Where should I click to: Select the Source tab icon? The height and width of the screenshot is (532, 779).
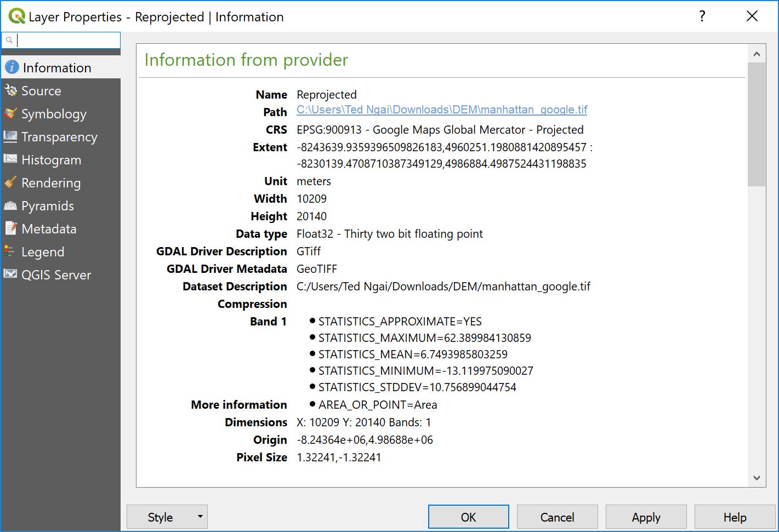pyautogui.click(x=10, y=90)
